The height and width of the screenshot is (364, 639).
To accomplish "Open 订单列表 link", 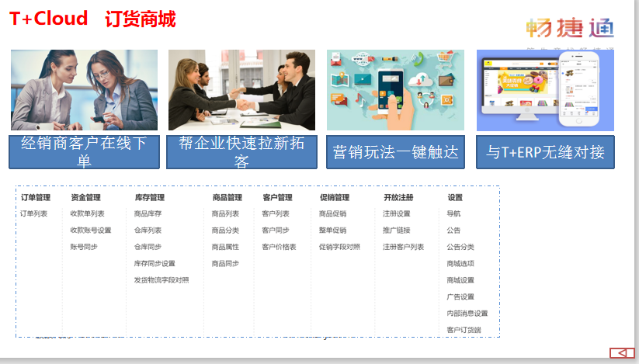I will click(x=34, y=213).
